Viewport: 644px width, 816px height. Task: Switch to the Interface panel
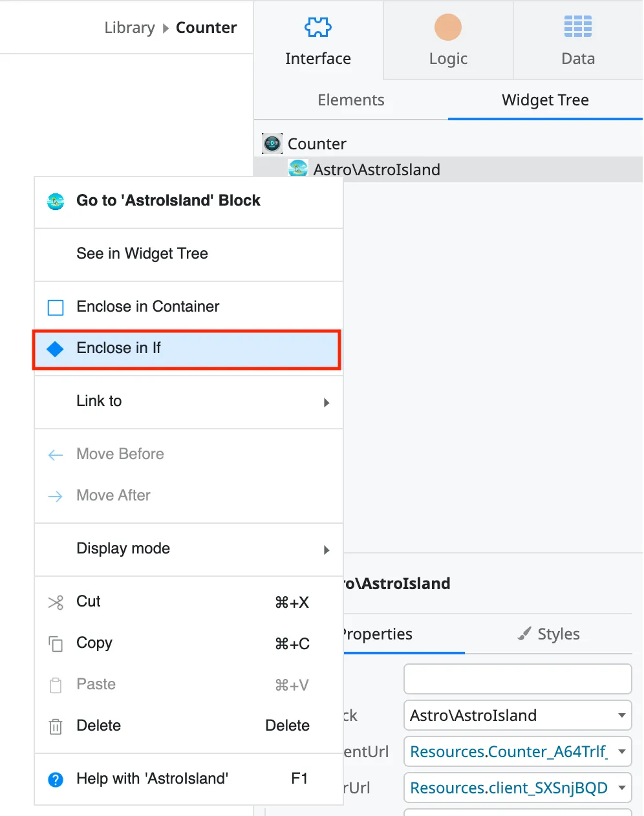[318, 39]
